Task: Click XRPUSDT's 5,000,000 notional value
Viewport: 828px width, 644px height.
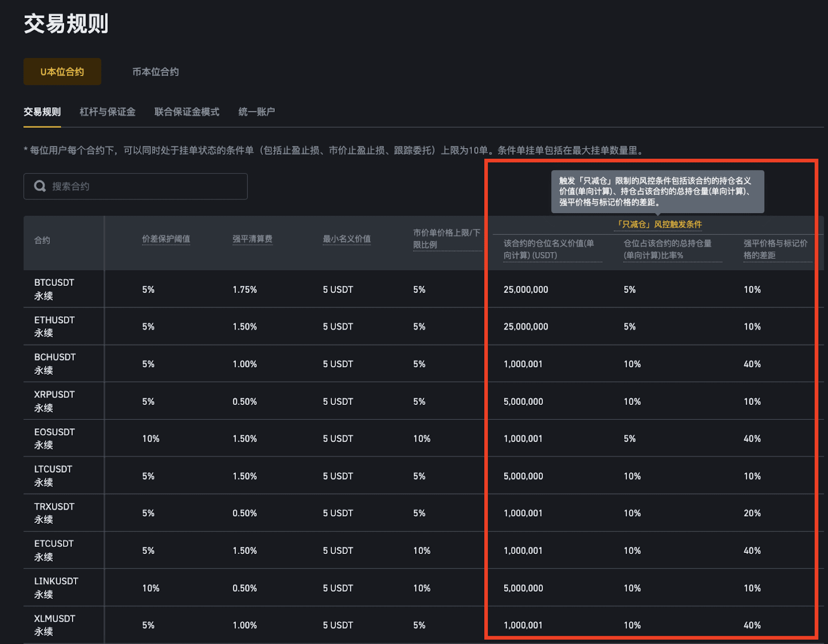Action: point(523,401)
